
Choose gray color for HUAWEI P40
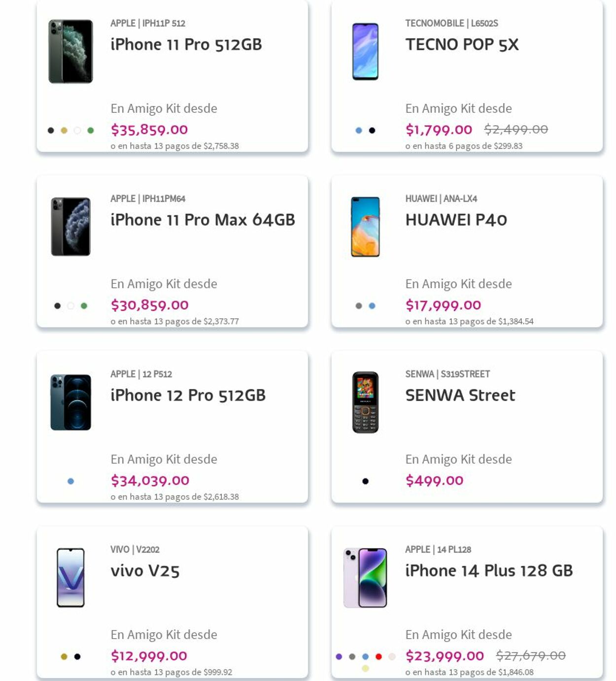(359, 306)
